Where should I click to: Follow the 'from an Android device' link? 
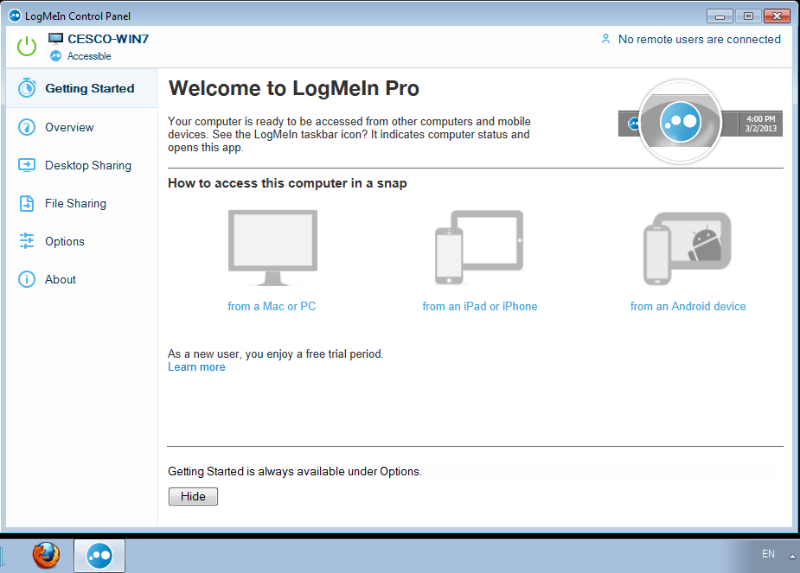pos(688,306)
